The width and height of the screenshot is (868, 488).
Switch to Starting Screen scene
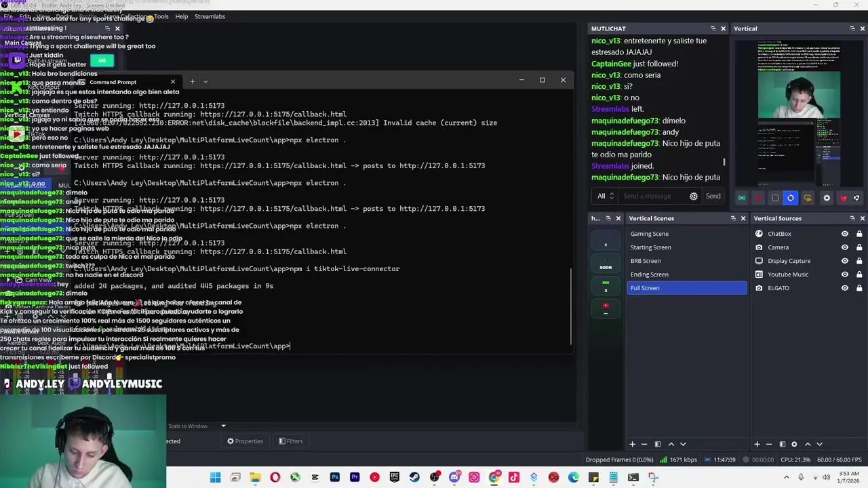point(687,247)
